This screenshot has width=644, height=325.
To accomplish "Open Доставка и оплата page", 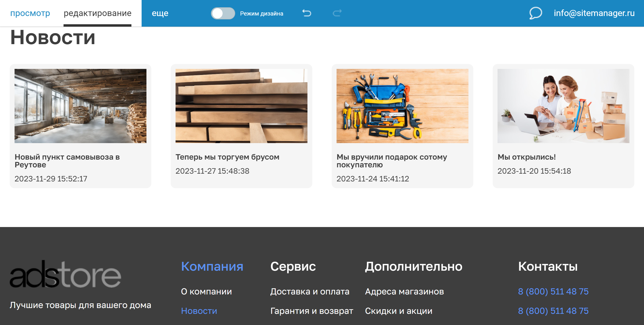I will click(x=310, y=292).
